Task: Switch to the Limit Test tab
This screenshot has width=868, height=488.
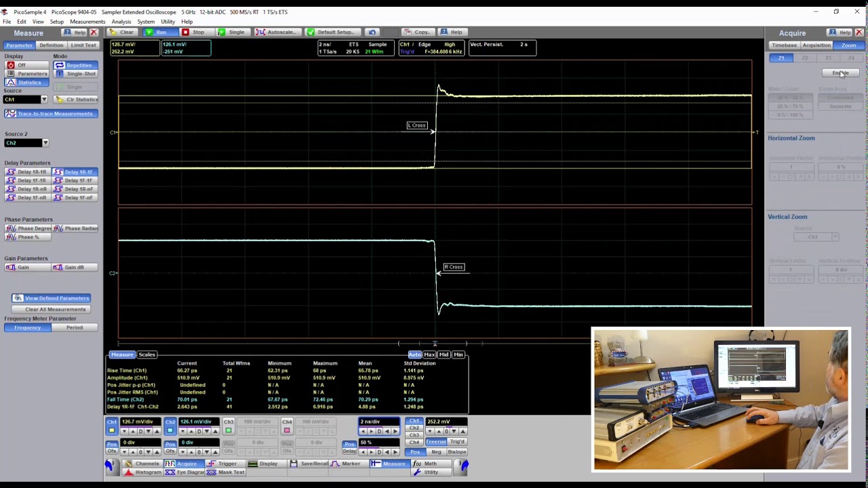Action: pyautogui.click(x=83, y=45)
